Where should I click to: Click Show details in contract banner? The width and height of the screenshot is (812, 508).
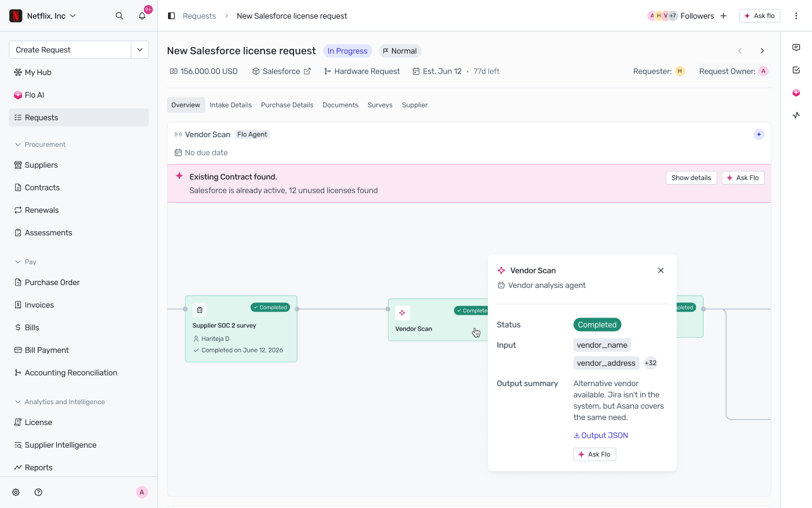tap(691, 178)
